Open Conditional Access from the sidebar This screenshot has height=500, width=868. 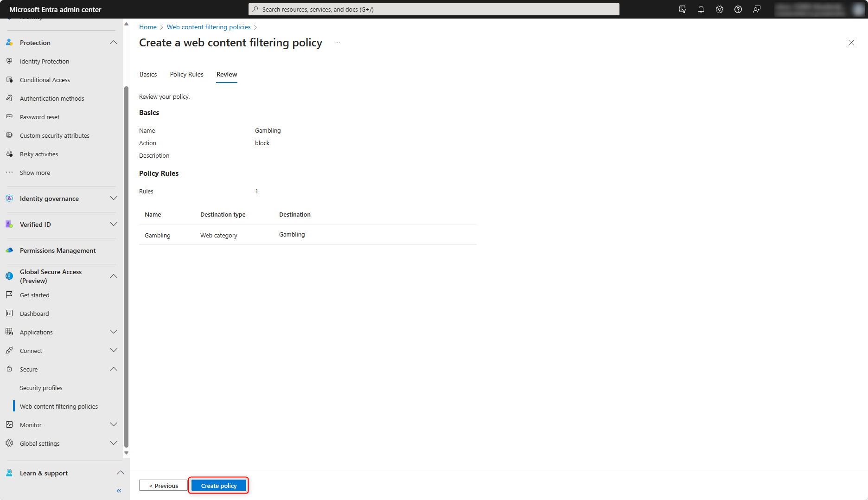pyautogui.click(x=45, y=79)
